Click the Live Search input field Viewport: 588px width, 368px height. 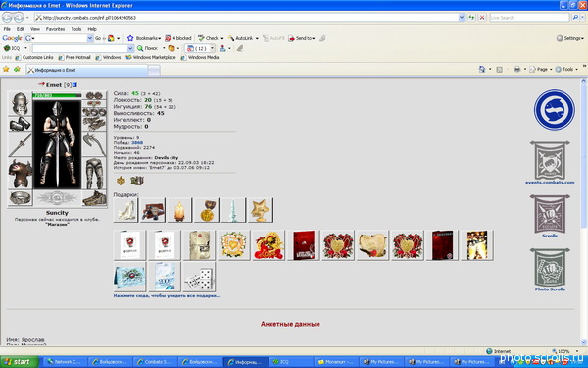tap(529, 18)
